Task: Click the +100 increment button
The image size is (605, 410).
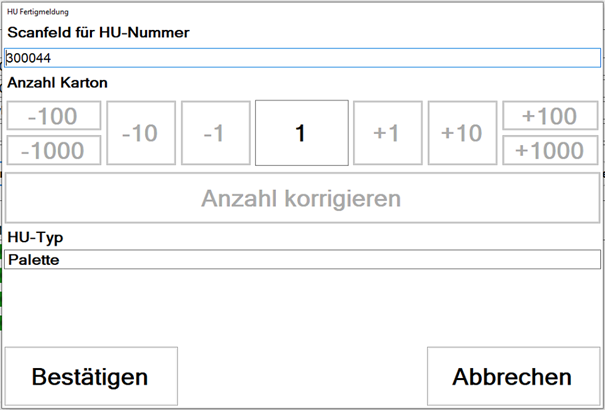Action: pyautogui.click(x=550, y=116)
